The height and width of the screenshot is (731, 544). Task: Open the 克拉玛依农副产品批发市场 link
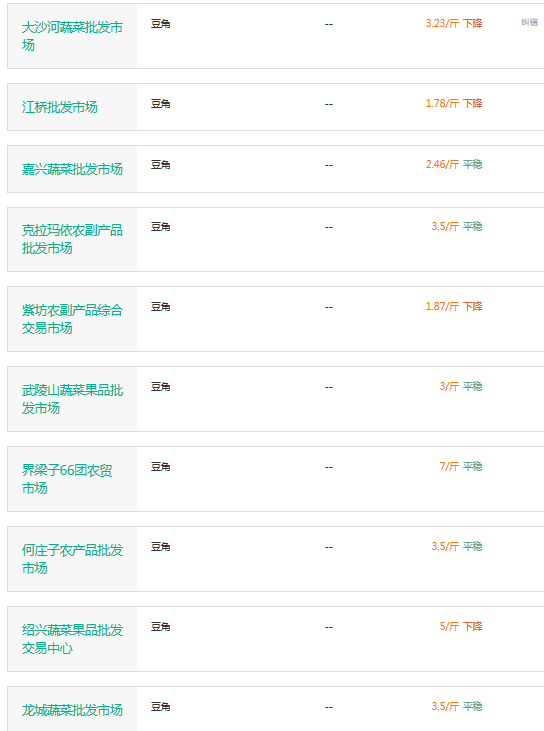click(x=72, y=239)
